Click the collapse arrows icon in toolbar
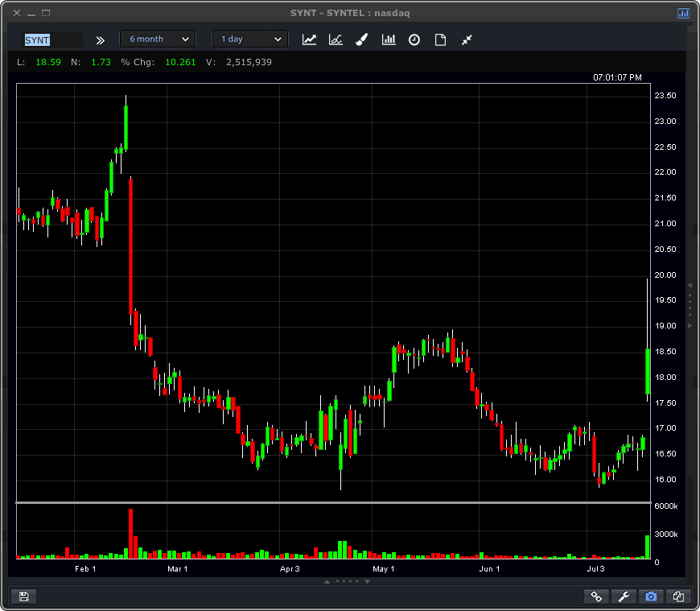The height and width of the screenshot is (611, 700). pos(467,39)
